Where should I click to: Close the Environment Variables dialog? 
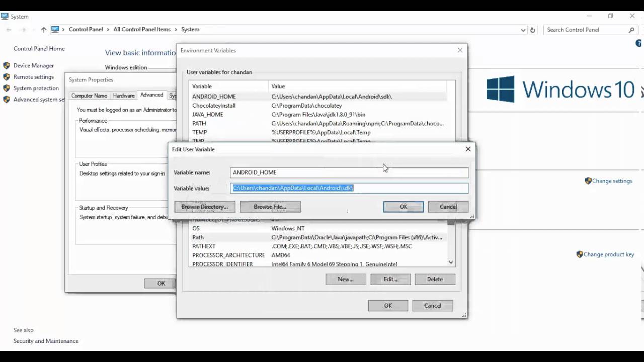pyautogui.click(x=460, y=50)
